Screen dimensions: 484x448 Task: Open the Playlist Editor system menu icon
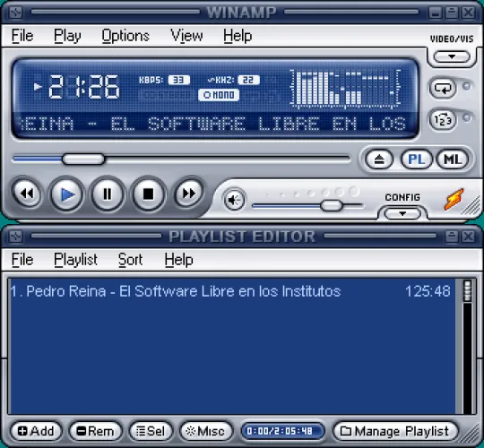15,237
